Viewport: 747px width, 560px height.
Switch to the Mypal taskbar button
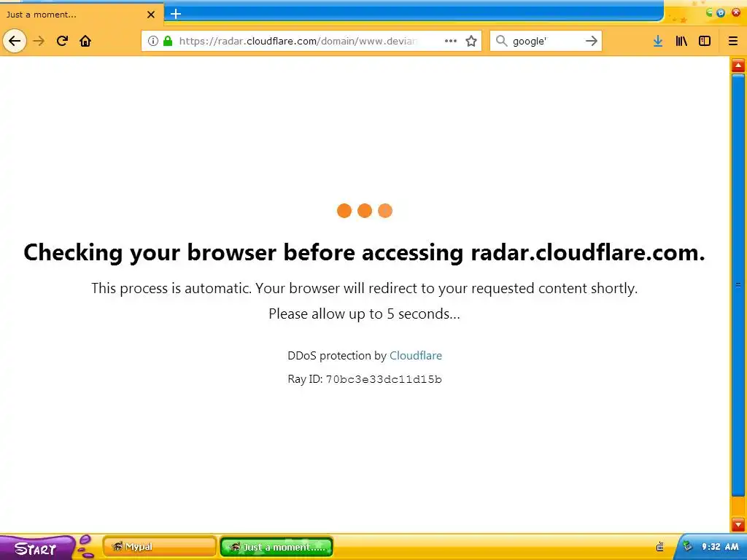(x=160, y=547)
